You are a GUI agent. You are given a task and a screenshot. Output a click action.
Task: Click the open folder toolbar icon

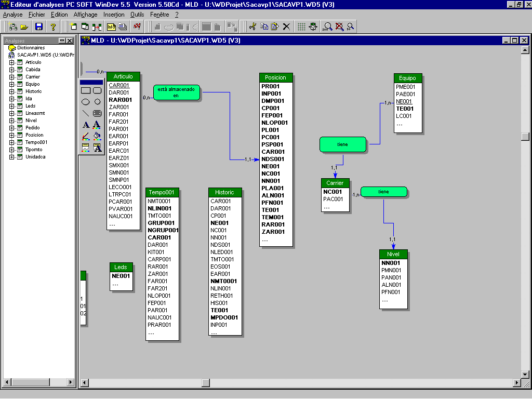[x=24, y=26]
